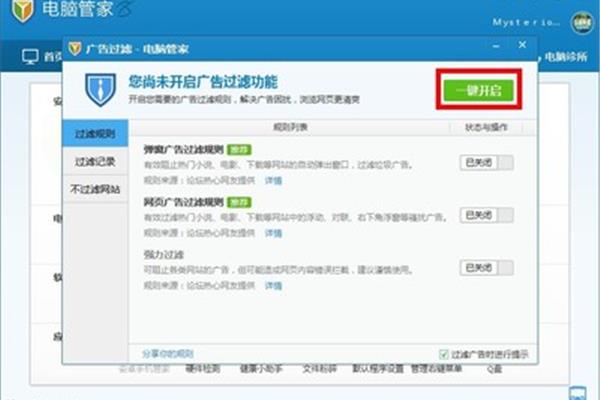Open 电脑诊所 tab in main window
600x400 pixels.
click(x=566, y=57)
